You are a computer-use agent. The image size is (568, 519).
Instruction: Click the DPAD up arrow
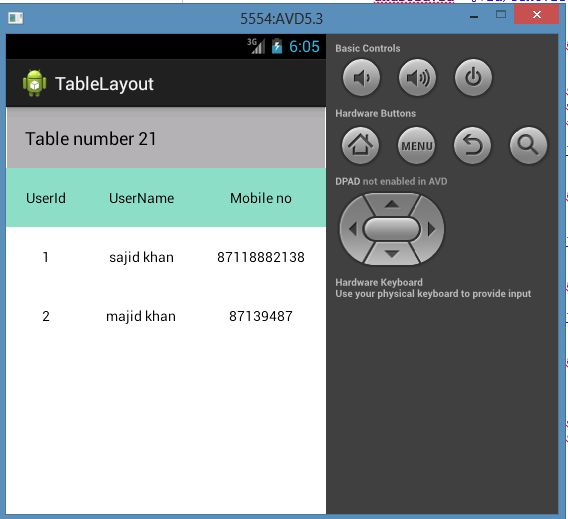[x=392, y=205]
